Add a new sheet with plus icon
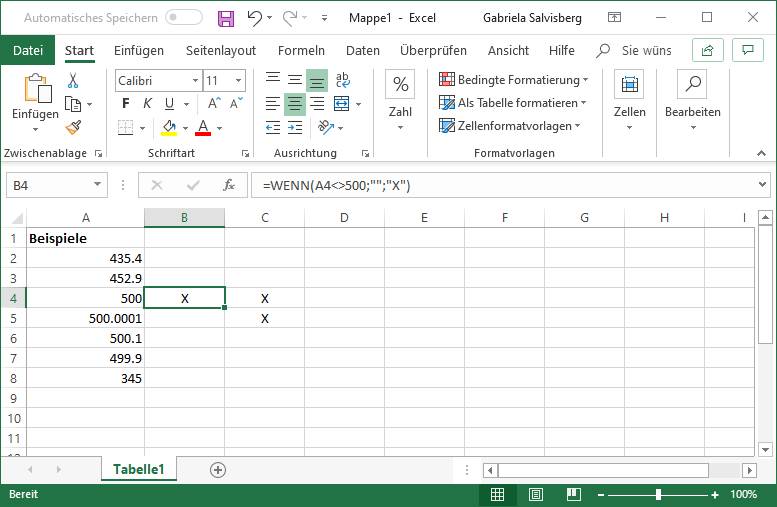Screen dimensions: 777x507 (218, 470)
